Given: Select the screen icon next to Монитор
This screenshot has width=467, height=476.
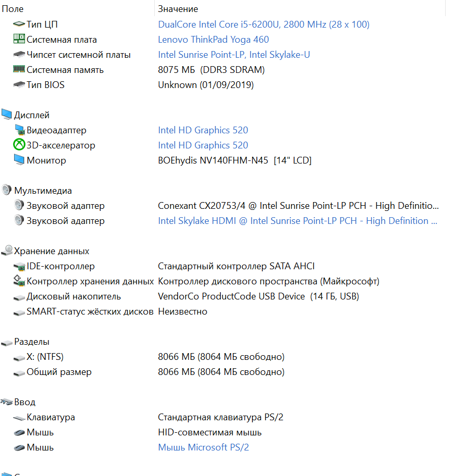Looking at the screenshot, I should click(x=19, y=160).
